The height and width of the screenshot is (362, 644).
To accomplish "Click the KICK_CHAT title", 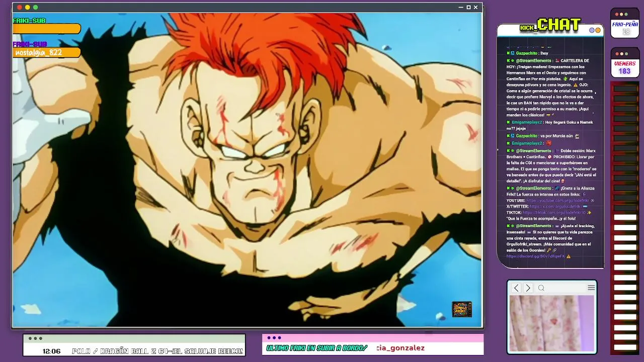I will point(550,25).
